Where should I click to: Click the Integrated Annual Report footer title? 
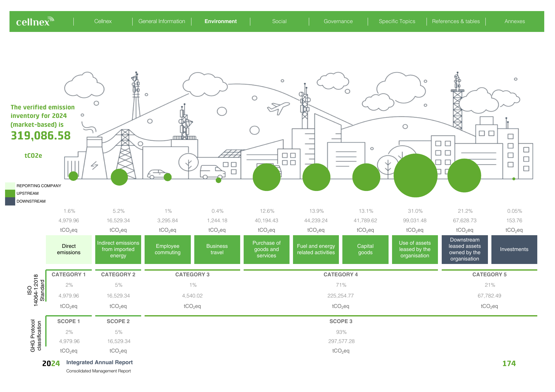pyautogui.click(x=99, y=362)
